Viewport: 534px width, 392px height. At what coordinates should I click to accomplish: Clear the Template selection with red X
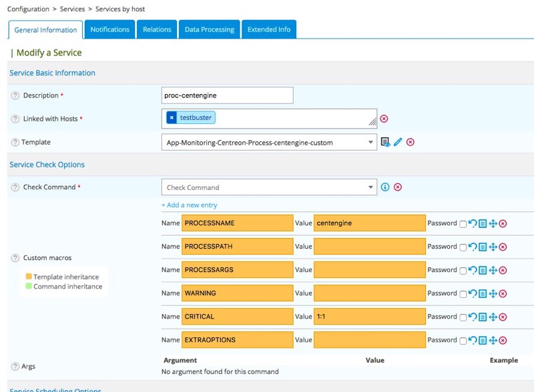[x=411, y=142]
